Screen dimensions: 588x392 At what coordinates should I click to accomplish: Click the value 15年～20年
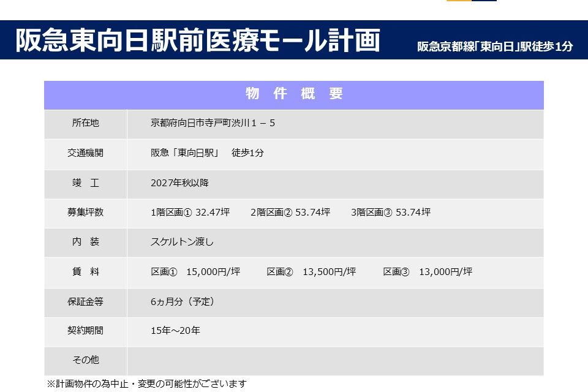[x=176, y=331]
